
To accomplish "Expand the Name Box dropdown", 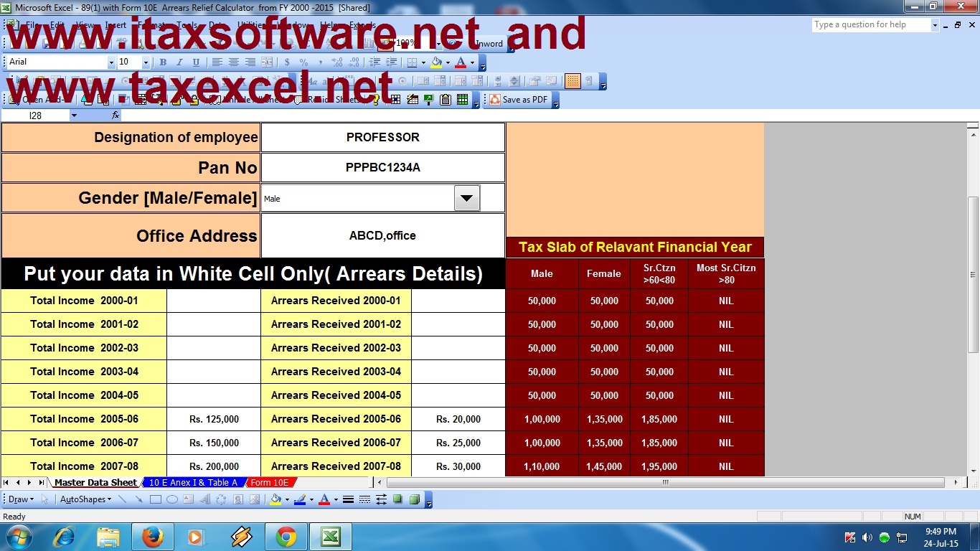I will point(74,115).
